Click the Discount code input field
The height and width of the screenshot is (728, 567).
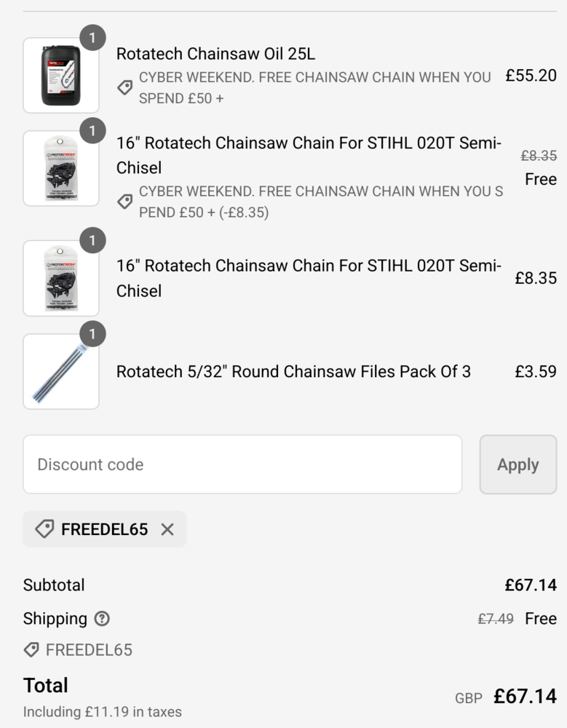(x=242, y=464)
